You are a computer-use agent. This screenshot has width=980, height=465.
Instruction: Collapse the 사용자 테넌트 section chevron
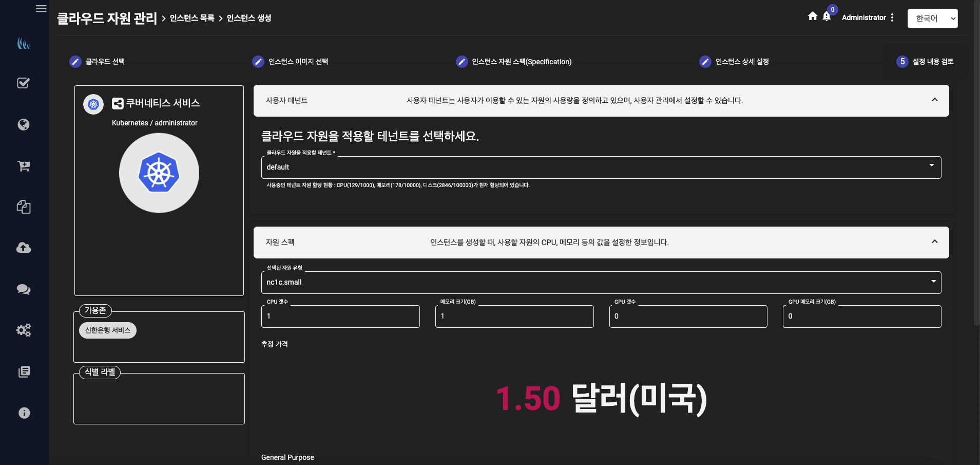934,100
